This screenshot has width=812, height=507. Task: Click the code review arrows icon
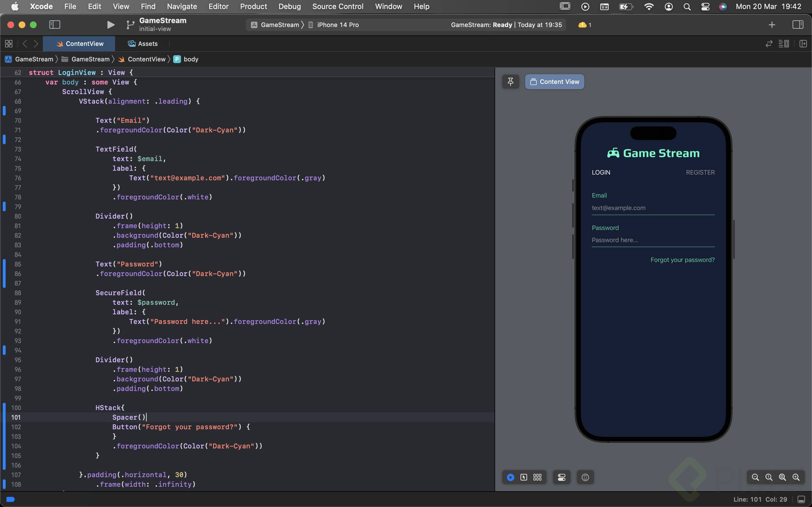(768, 44)
